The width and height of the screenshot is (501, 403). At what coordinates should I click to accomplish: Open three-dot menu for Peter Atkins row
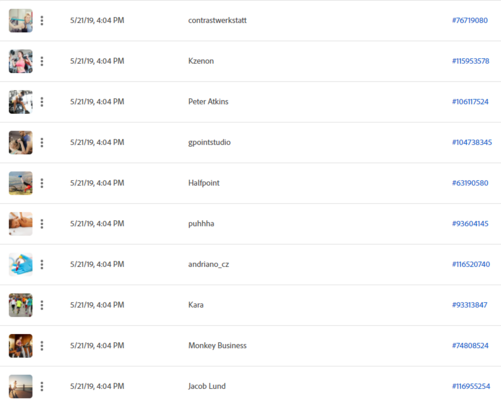click(42, 102)
